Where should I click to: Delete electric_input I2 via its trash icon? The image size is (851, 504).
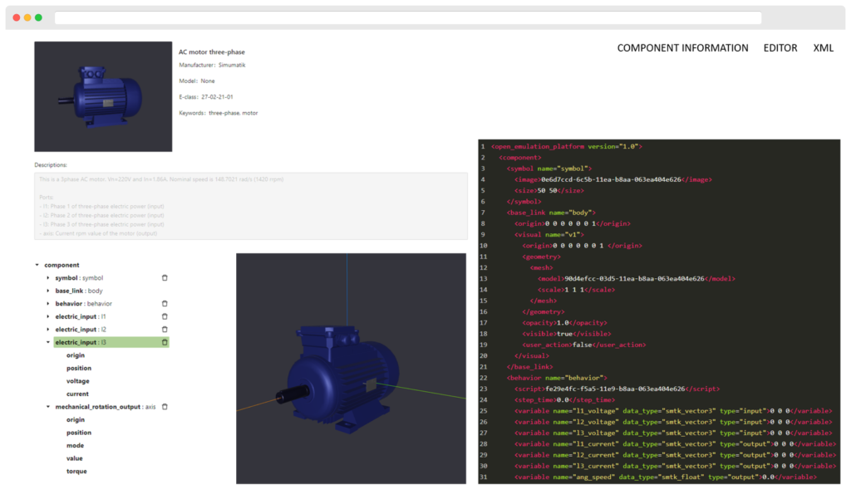pos(165,330)
